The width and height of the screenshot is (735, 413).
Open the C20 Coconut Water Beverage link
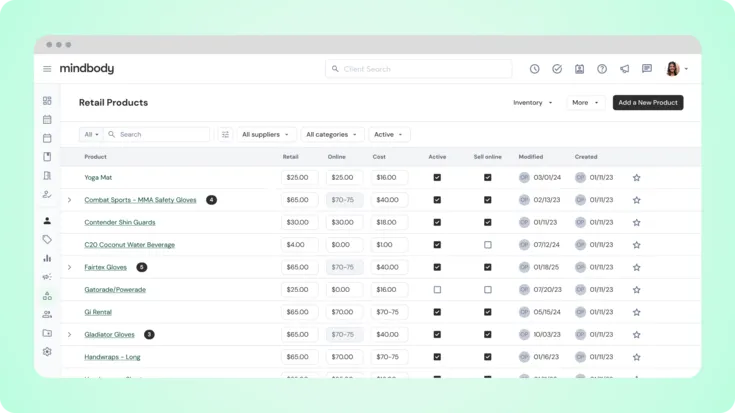click(129, 245)
